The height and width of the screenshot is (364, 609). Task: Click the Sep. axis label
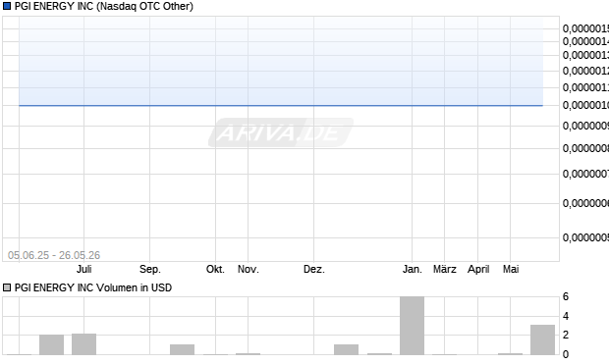[150, 269]
